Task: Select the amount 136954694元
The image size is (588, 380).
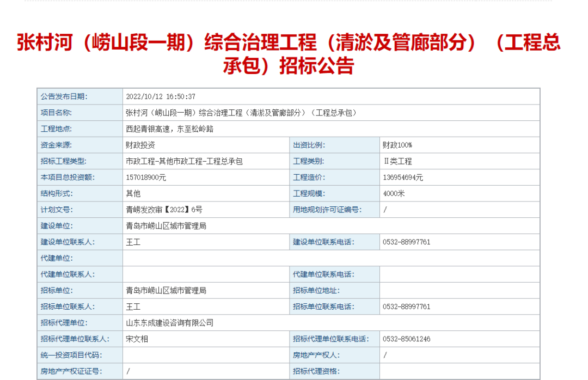Action: point(403,177)
